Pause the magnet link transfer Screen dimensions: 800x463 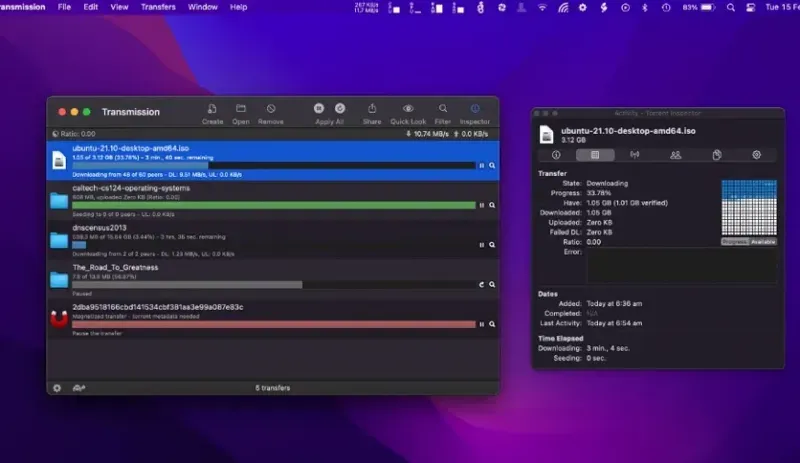pos(482,324)
